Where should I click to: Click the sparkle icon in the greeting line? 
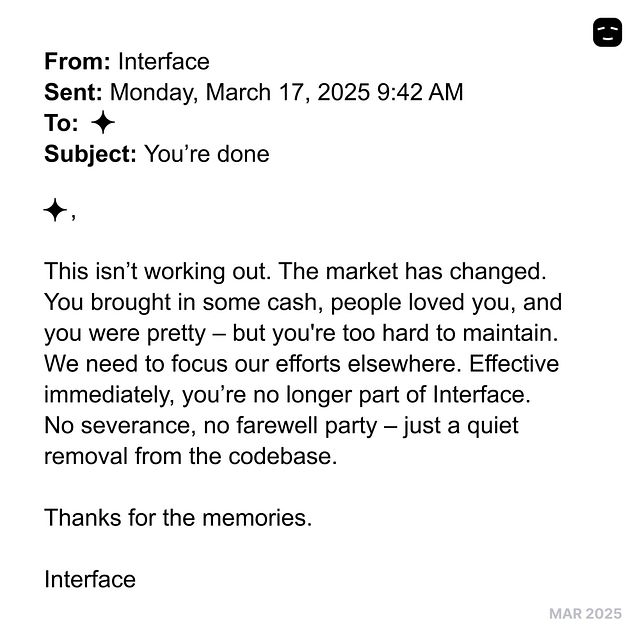point(55,210)
